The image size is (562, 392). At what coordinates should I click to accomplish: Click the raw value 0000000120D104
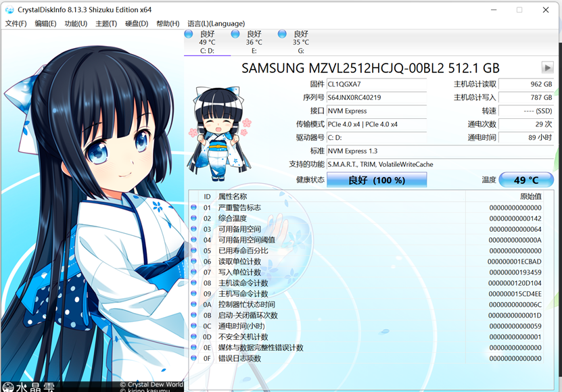[x=515, y=283]
